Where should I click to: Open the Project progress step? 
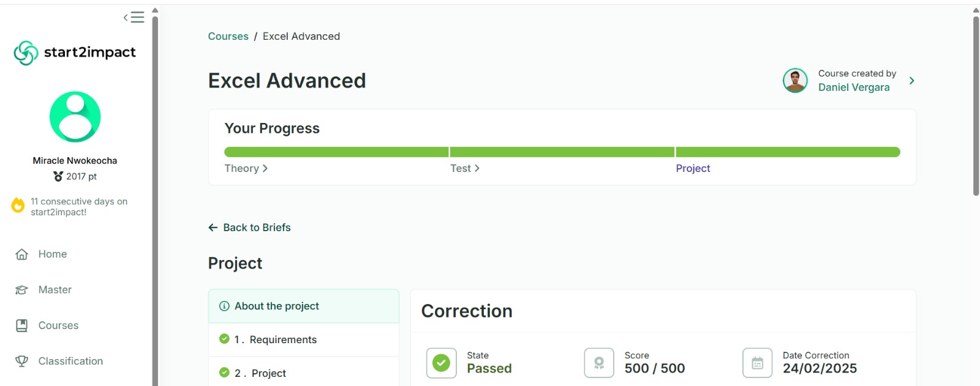(693, 168)
